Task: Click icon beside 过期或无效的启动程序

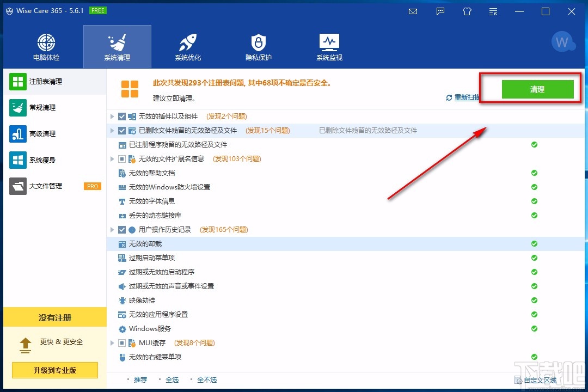Action: pyautogui.click(x=122, y=272)
